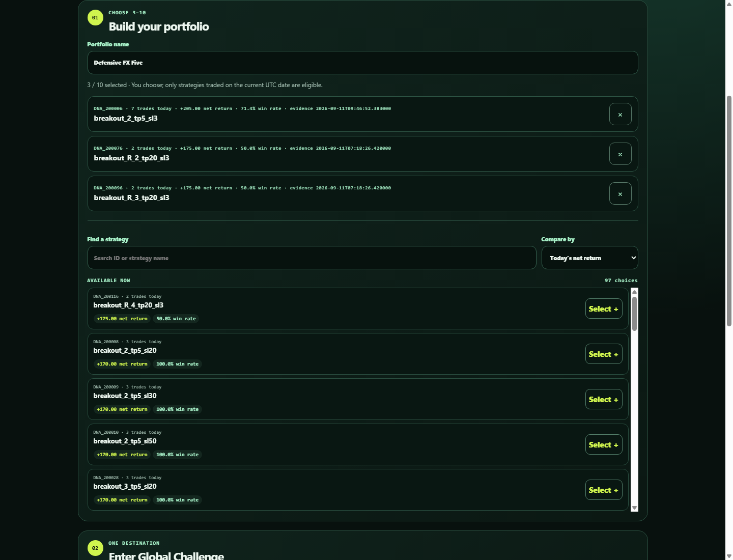733x560 pixels.
Task: Click the breakout_3_tp5_sl20 strategy title
Action: [125, 486]
